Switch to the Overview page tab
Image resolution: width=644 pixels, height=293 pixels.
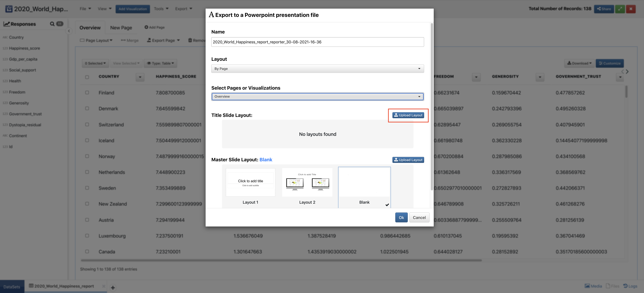point(90,28)
